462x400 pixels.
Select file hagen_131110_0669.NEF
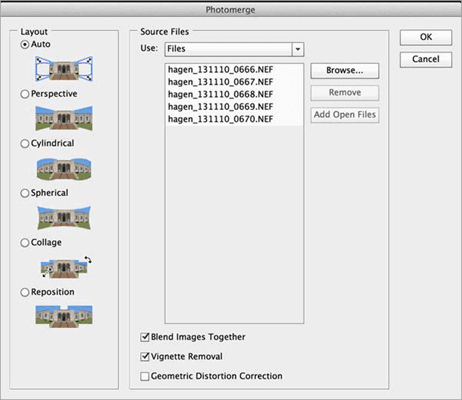coord(234,107)
